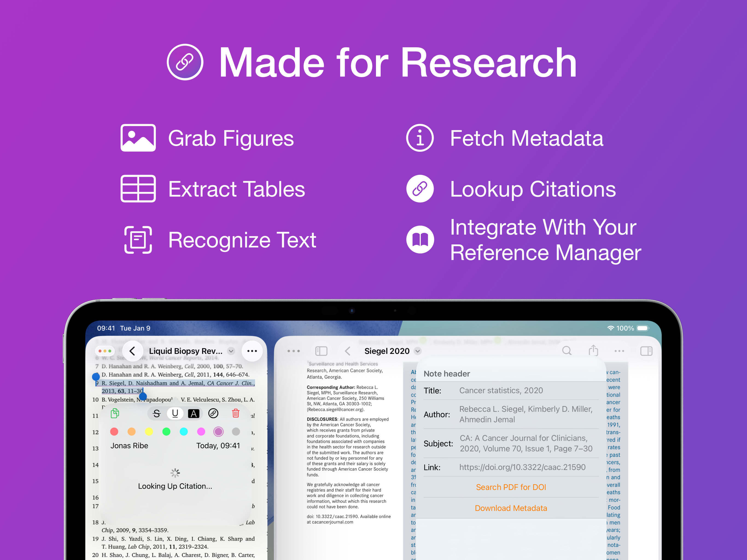Click Search PDF for DOI
Viewport: 747px width, 560px height.
point(510,487)
